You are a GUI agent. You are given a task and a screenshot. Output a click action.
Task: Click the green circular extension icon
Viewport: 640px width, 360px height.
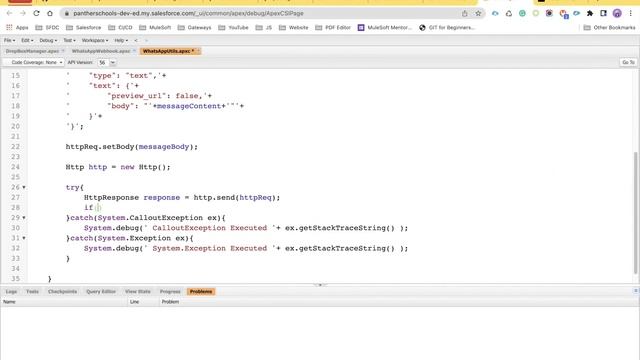click(x=522, y=13)
